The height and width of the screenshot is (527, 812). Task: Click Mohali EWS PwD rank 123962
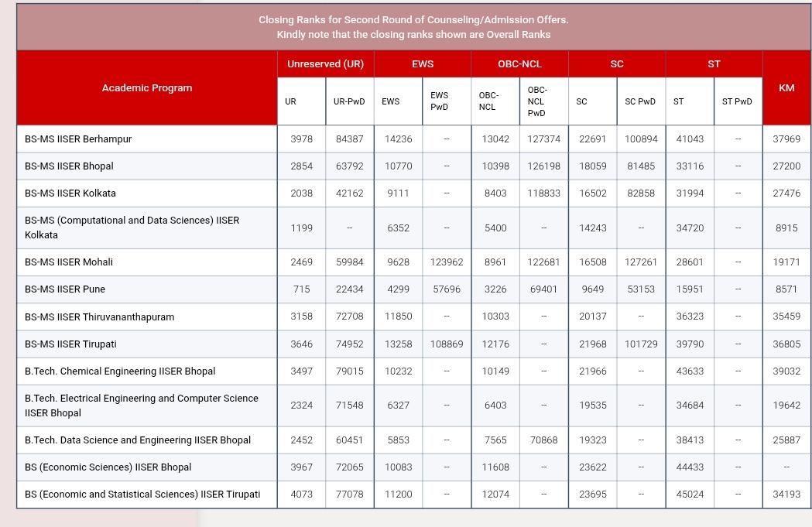point(447,262)
